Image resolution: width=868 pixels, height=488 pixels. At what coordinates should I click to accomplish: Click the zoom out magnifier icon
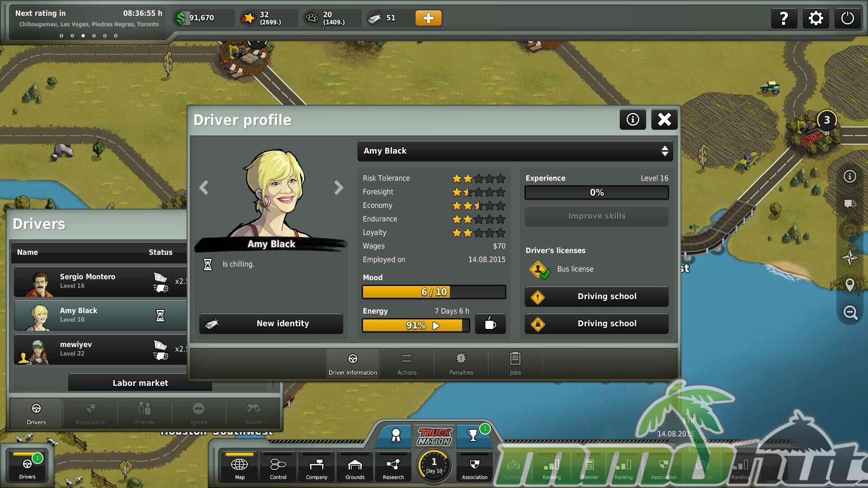[x=850, y=312]
